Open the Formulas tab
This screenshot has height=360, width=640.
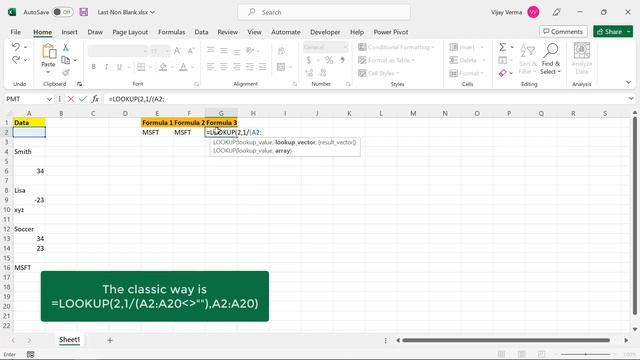171,32
